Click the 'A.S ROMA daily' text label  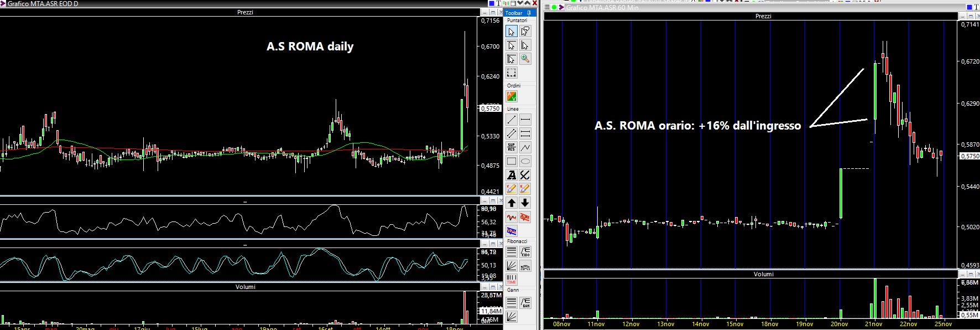(310, 47)
